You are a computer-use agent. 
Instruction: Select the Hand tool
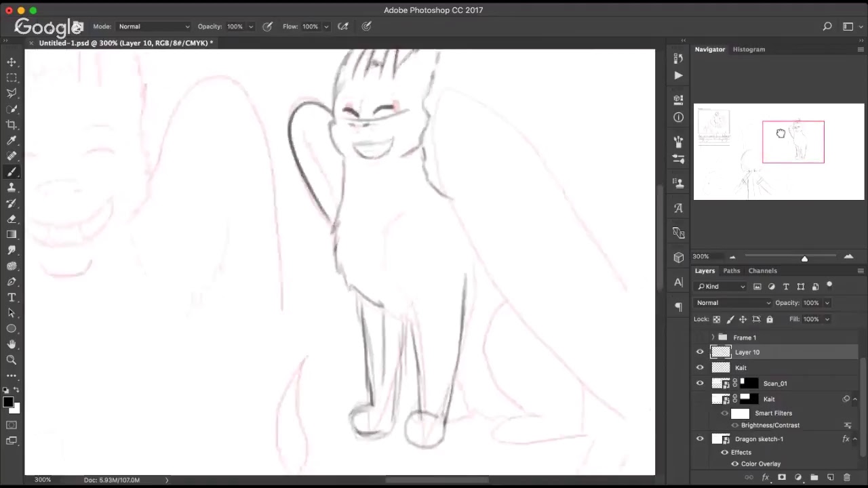tap(12, 344)
